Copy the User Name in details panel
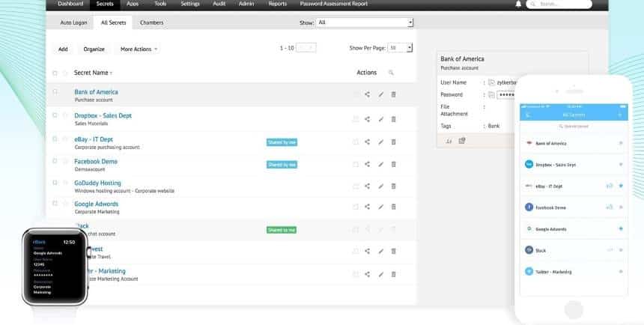This screenshot has height=325, width=644. click(x=491, y=82)
